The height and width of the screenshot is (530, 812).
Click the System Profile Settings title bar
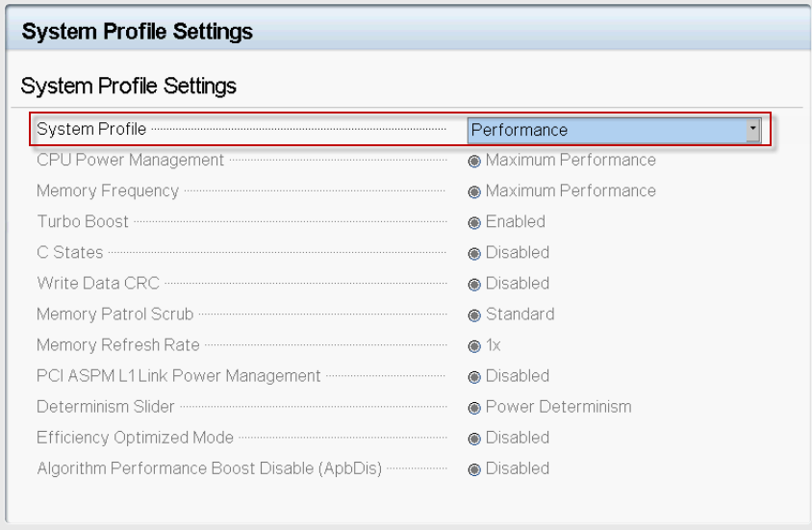coord(408,31)
